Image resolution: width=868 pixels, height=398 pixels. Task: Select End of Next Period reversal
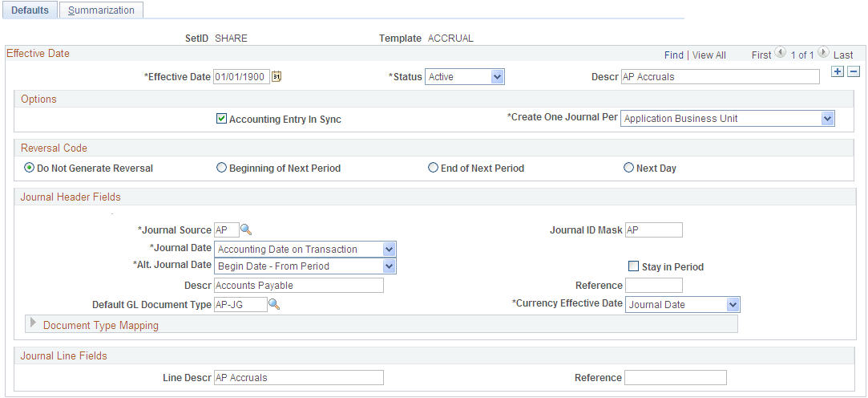click(x=433, y=168)
